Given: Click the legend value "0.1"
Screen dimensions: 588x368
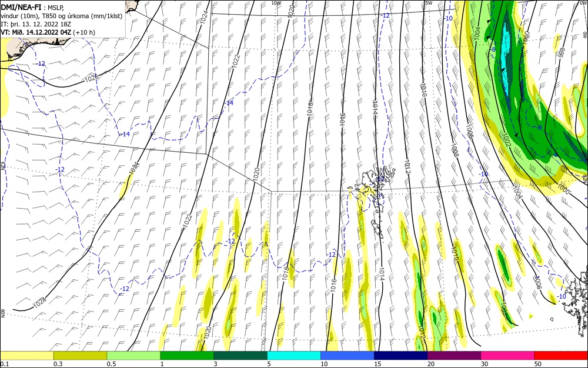Looking at the screenshot, I should [5, 364].
